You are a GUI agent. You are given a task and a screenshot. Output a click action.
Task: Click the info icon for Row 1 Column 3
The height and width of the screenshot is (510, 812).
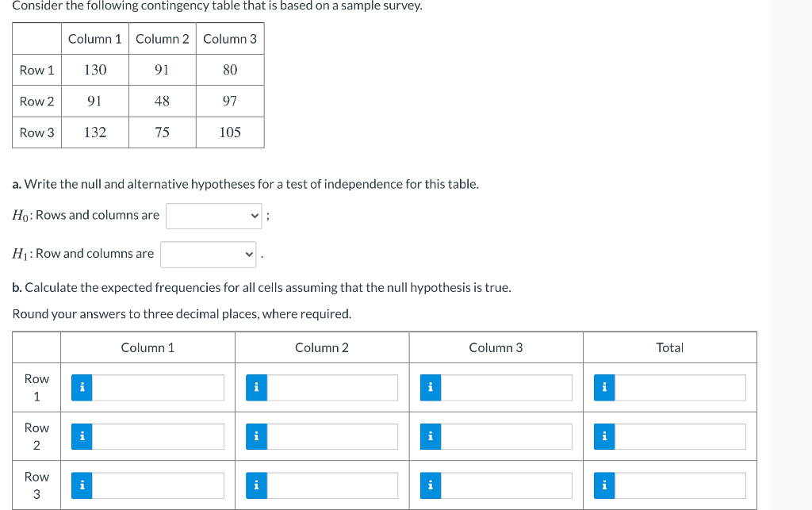tap(430, 388)
